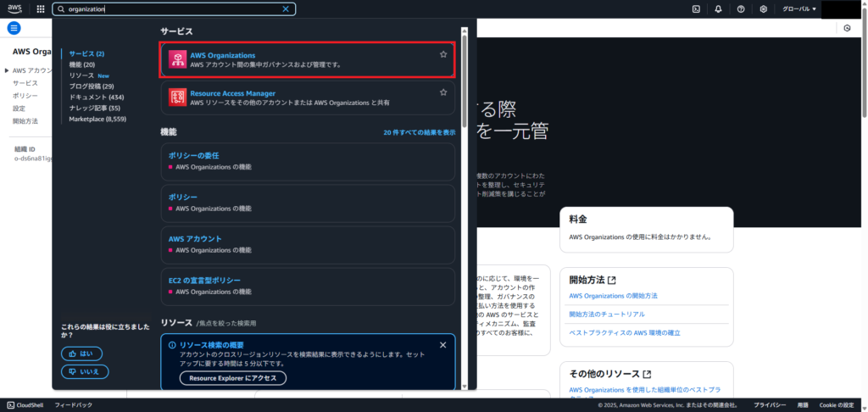Click the 組織 ID label in sidebar

(x=25, y=149)
